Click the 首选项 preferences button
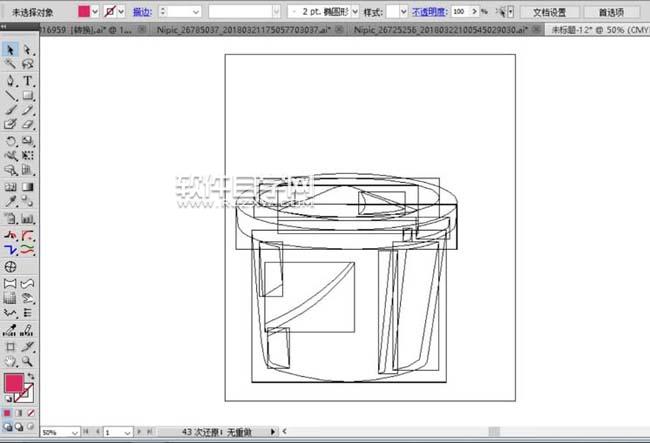This screenshot has height=443, width=650. (x=611, y=12)
